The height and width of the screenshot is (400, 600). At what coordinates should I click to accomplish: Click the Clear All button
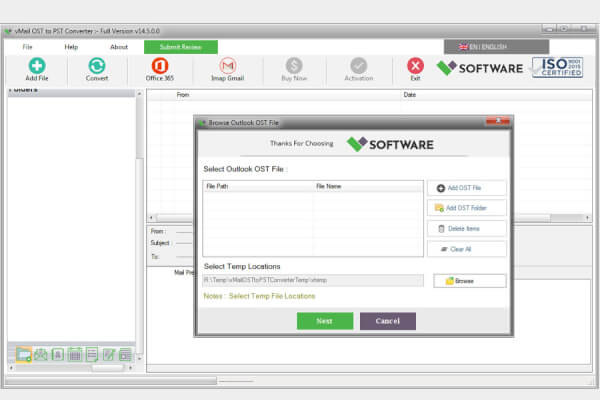tap(466, 249)
